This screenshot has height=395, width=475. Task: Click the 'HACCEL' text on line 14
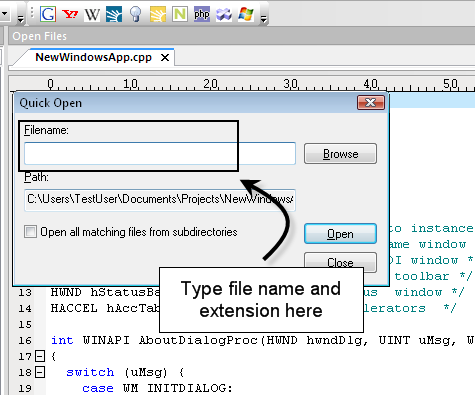(74, 308)
